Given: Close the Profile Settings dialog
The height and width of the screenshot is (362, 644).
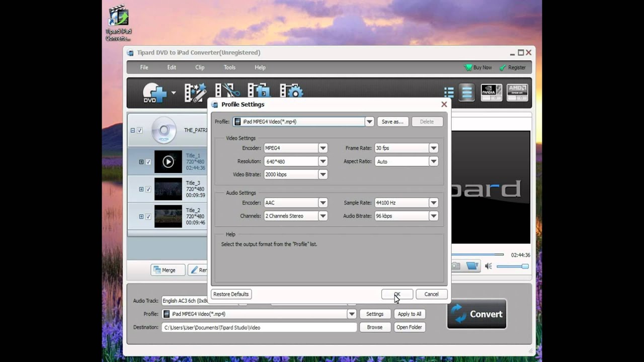Looking at the screenshot, I should [x=444, y=105].
